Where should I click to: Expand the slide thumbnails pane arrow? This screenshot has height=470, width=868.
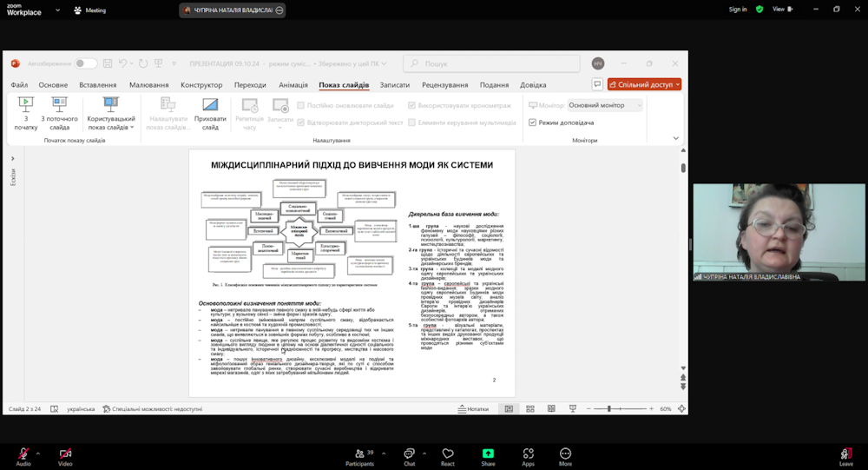(13, 158)
